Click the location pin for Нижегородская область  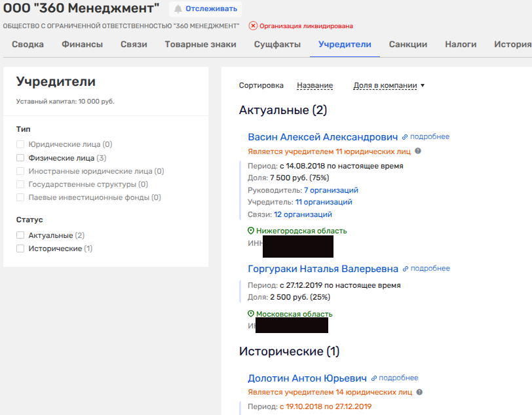pyautogui.click(x=250, y=231)
